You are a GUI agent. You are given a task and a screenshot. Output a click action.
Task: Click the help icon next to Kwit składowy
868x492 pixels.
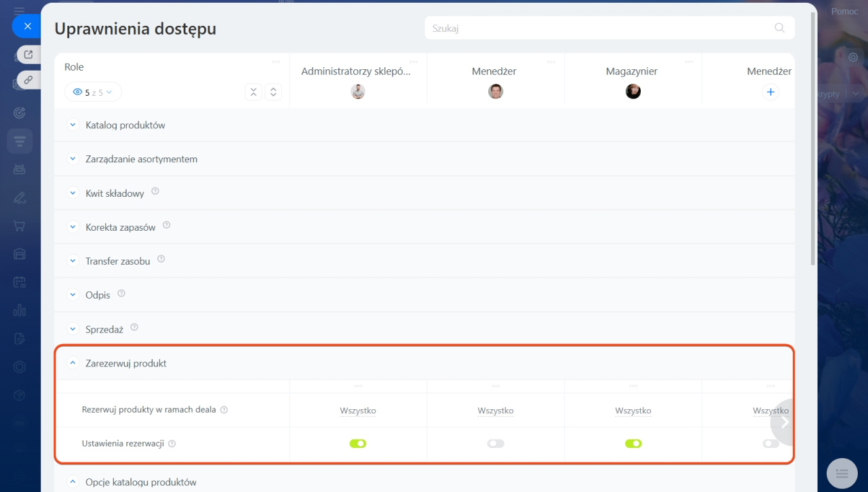tap(155, 192)
